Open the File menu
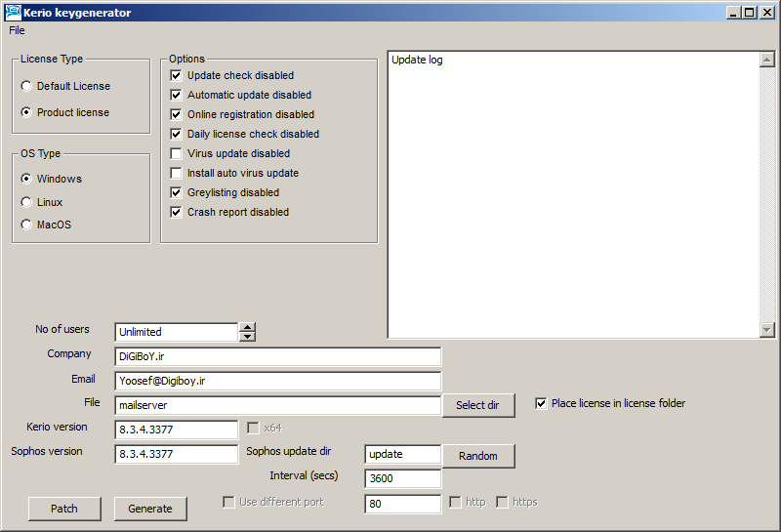This screenshot has width=781, height=532. (x=17, y=30)
